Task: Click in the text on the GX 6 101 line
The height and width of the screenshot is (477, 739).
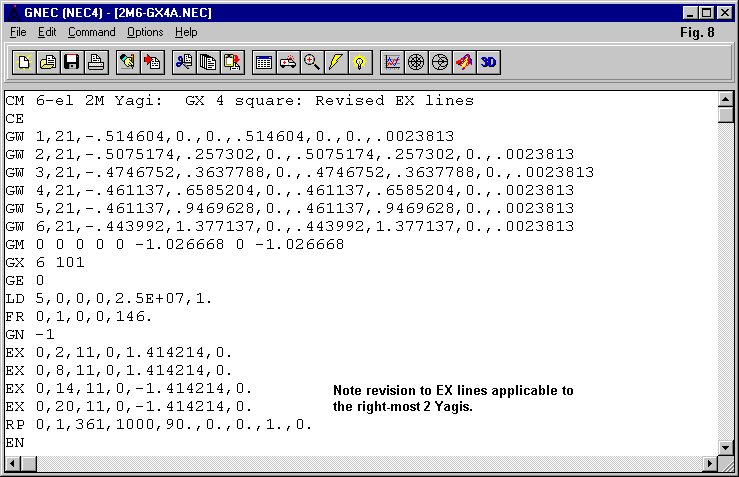Action: click(45, 262)
